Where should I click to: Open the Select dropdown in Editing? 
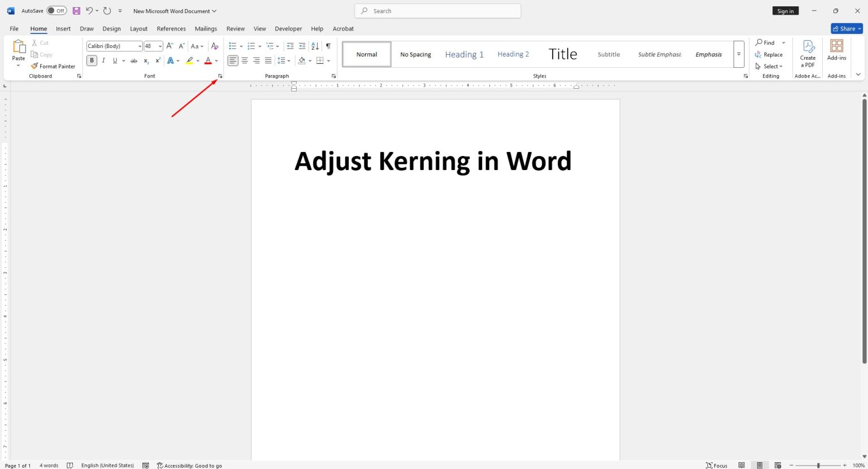tap(769, 66)
